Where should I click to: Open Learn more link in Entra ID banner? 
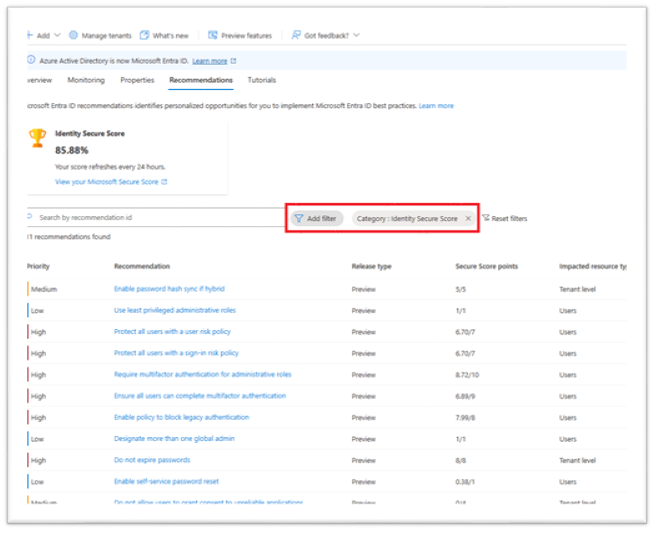210,61
